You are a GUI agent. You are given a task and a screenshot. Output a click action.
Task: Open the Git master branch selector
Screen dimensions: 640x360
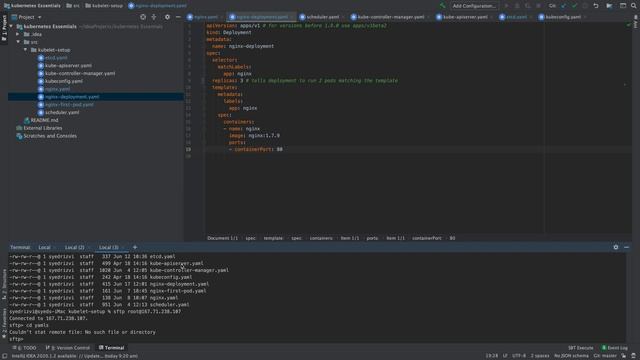(605, 356)
